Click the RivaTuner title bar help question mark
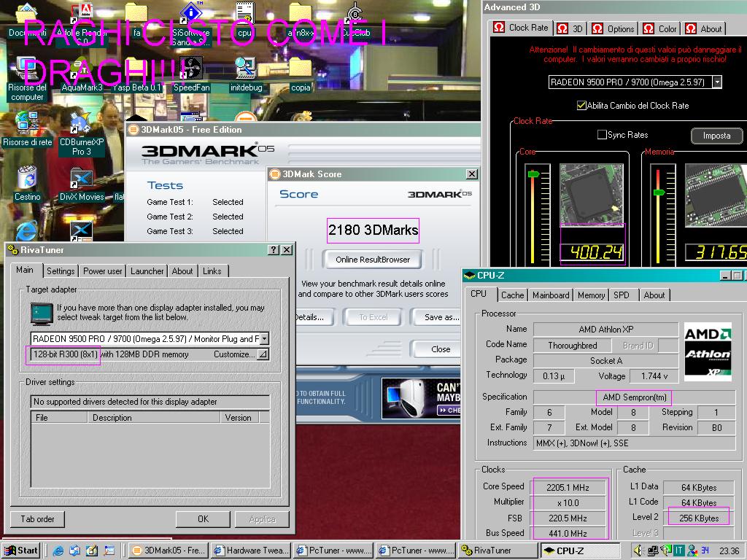 click(274, 250)
